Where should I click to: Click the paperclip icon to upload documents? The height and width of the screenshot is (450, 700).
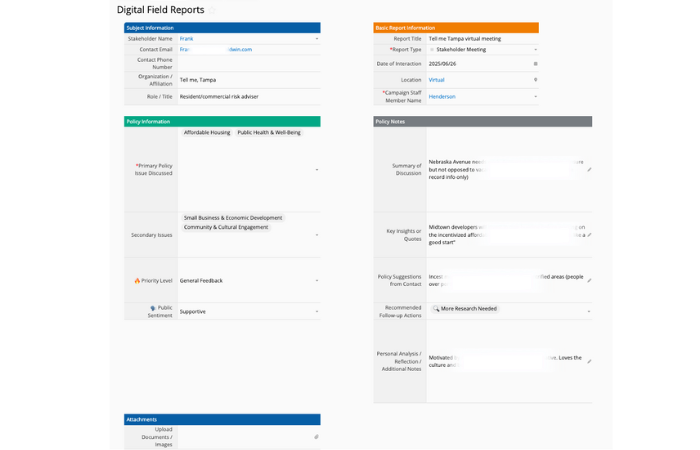coord(316,437)
